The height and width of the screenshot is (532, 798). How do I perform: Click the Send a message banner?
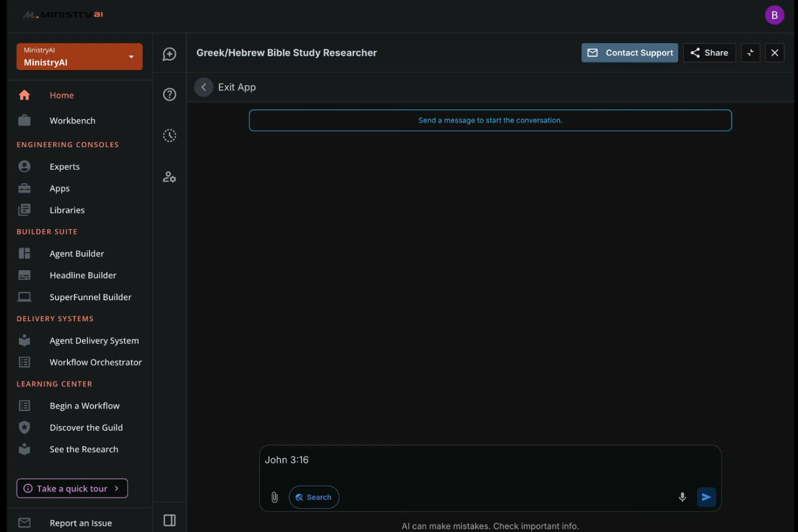click(490, 120)
